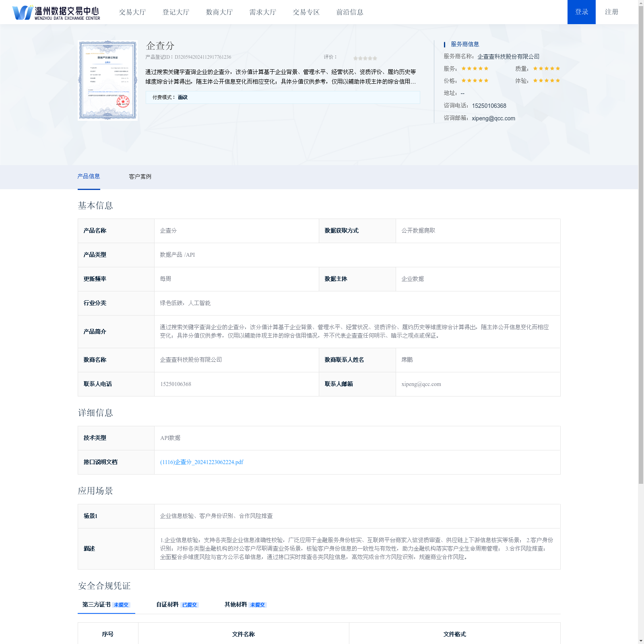The width and height of the screenshot is (644, 644).
Task: Click the 文件名称 column header
Action: 244,634
